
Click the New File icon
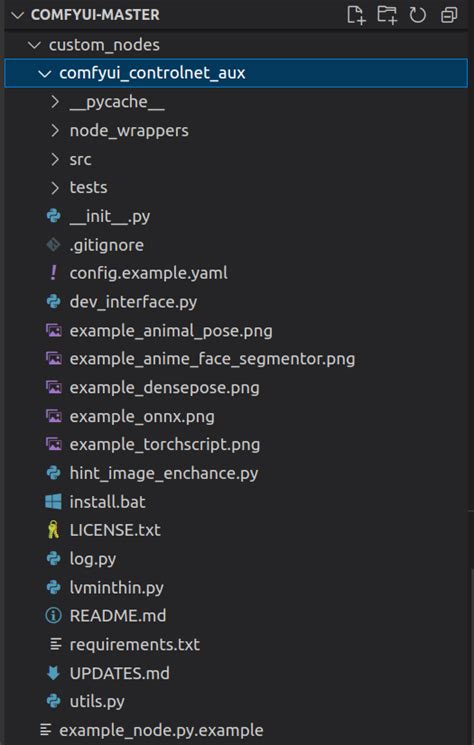356,15
